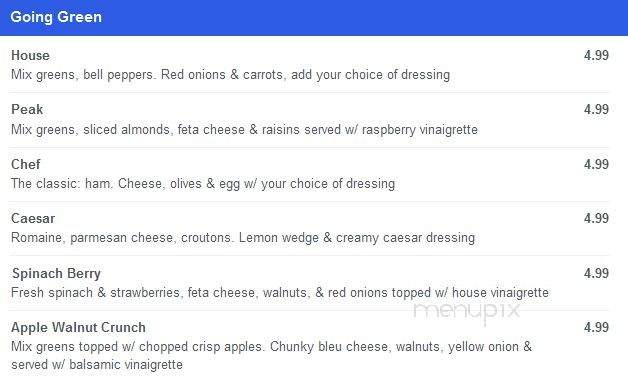Select the Peak salad title

[x=27, y=109]
